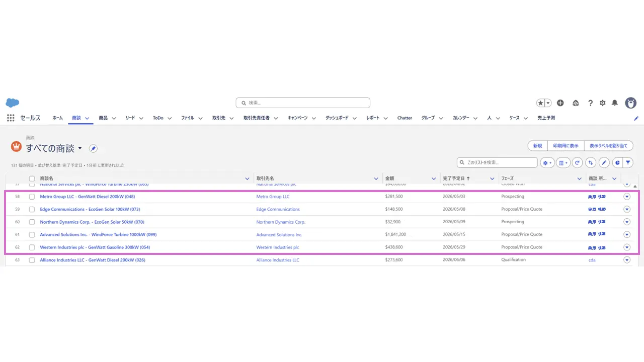Check the Western Industries plc row checkbox
Viewport: 644px width, 362px height.
click(32, 247)
